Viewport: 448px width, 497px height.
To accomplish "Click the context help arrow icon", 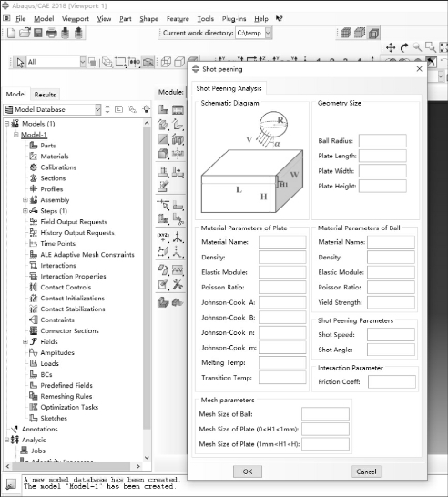I will pos(279,19).
